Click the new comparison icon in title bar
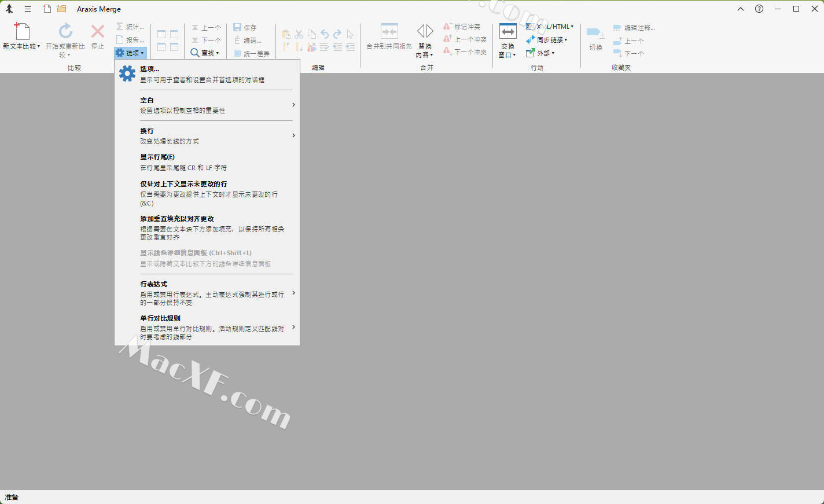824x504 pixels. [47, 9]
